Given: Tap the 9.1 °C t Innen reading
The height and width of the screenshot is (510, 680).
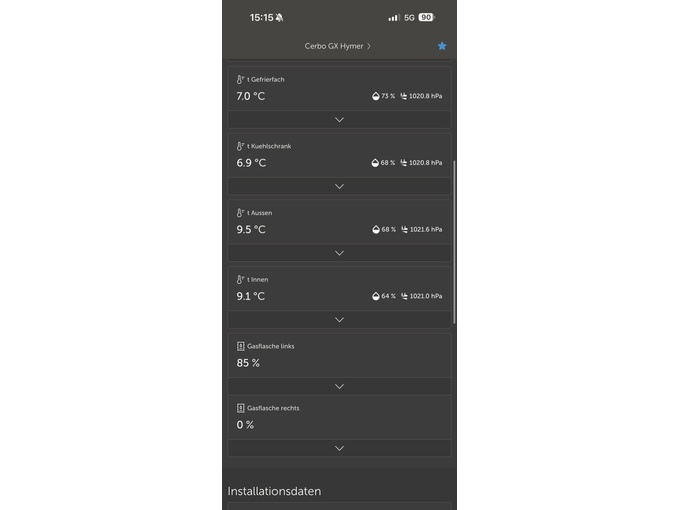Looking at the screenshot, I should [x=251, y=296].
